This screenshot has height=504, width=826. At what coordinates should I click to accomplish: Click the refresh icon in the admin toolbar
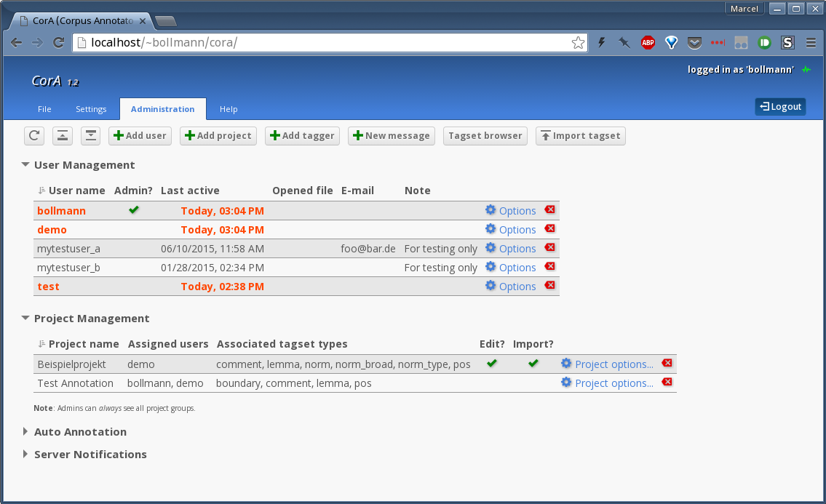tap(34, 135)
